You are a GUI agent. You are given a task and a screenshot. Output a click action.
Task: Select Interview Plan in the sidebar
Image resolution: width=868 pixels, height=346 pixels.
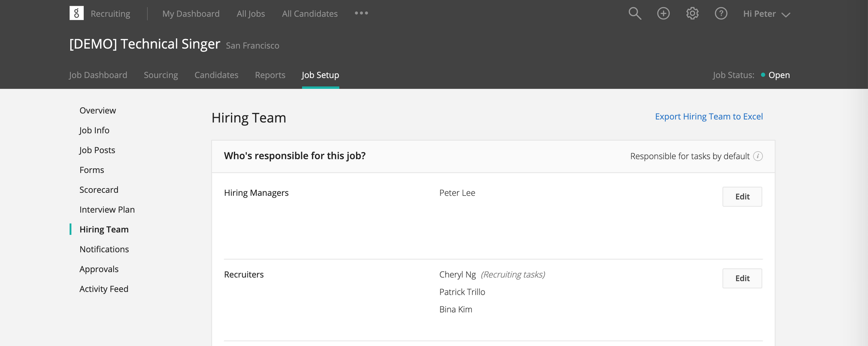tap(107, 210)
